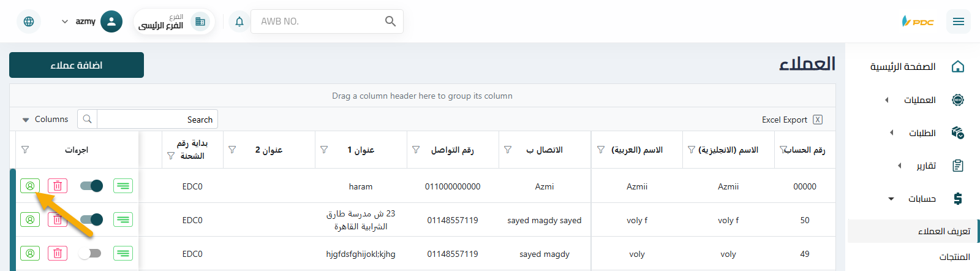Turn off the toggle in account 50 row
Viewport: 980px width, 271px height.
point(92,219)
